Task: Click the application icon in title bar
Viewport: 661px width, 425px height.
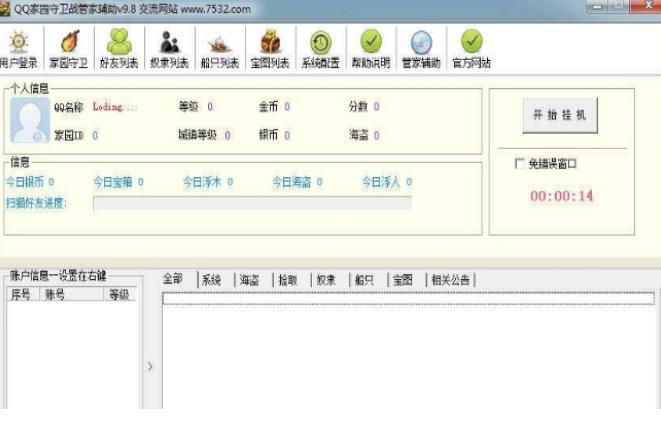Action: [5, 9]
